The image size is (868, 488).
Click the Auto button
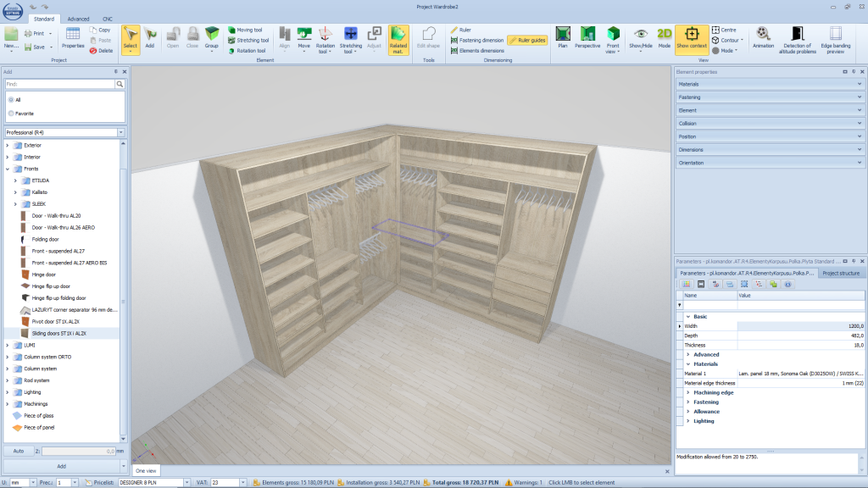point(19,451)
